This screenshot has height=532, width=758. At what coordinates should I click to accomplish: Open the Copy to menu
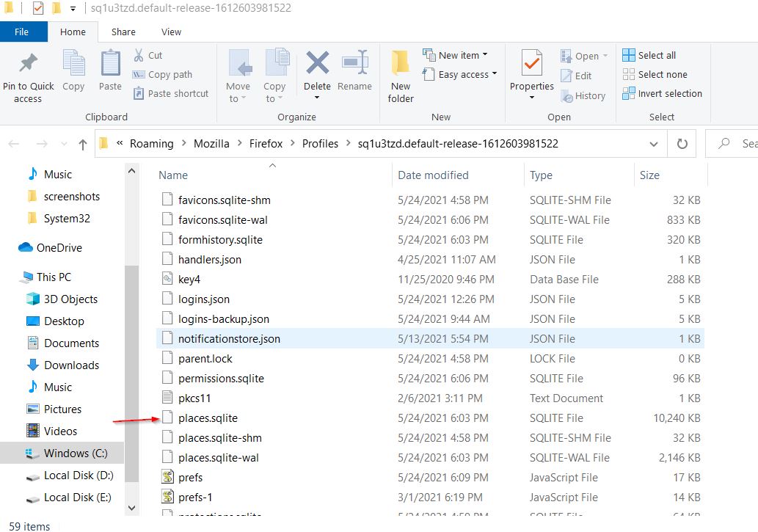tap(274, 77)
